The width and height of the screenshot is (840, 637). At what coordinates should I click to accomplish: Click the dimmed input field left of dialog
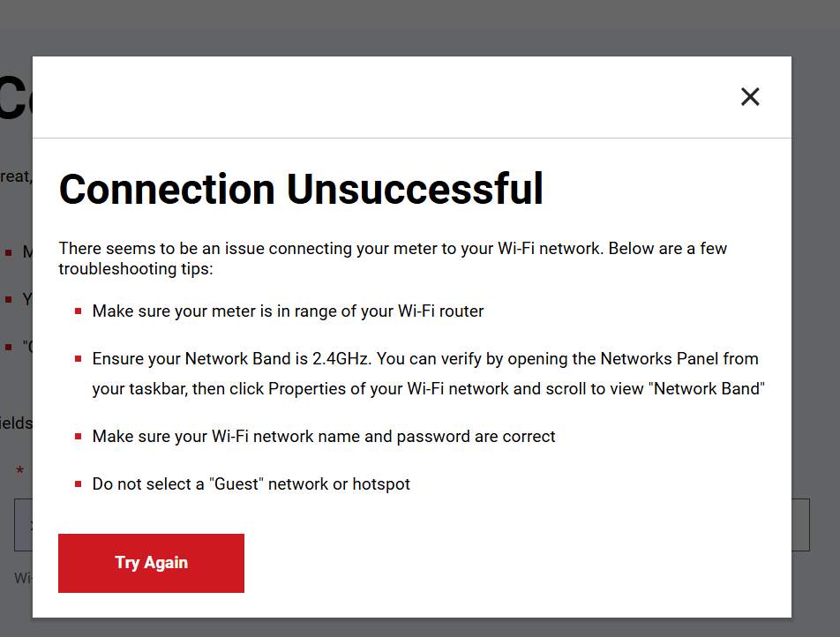click(23, 525)
